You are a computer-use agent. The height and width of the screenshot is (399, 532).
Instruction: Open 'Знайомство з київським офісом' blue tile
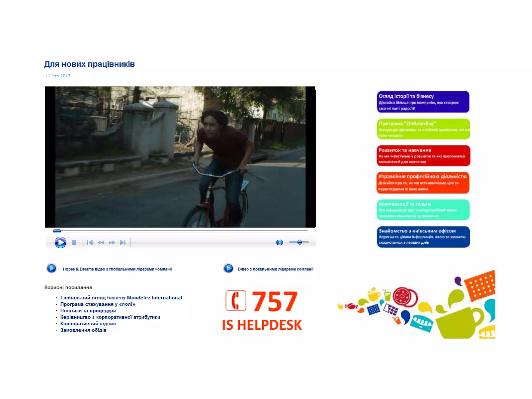[x=423, y=237]
